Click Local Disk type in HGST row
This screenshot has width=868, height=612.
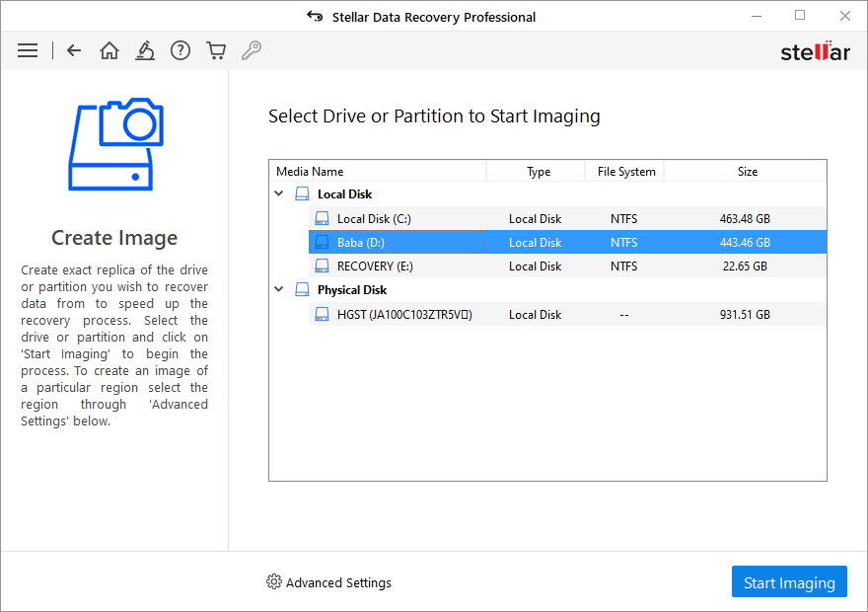(x=535, y=315)
